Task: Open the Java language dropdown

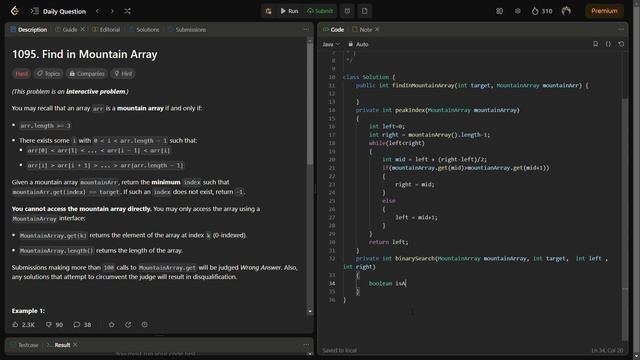Action: (x=331, y=44)
